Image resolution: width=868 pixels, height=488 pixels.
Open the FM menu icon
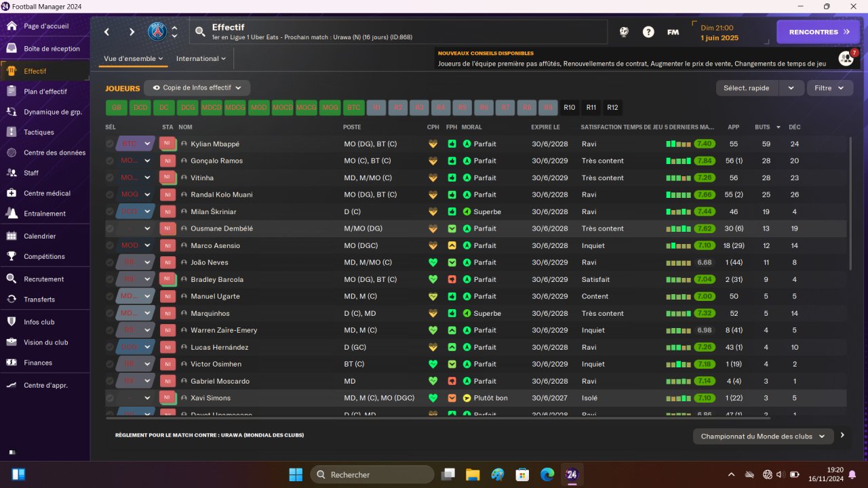click(673, 32)
